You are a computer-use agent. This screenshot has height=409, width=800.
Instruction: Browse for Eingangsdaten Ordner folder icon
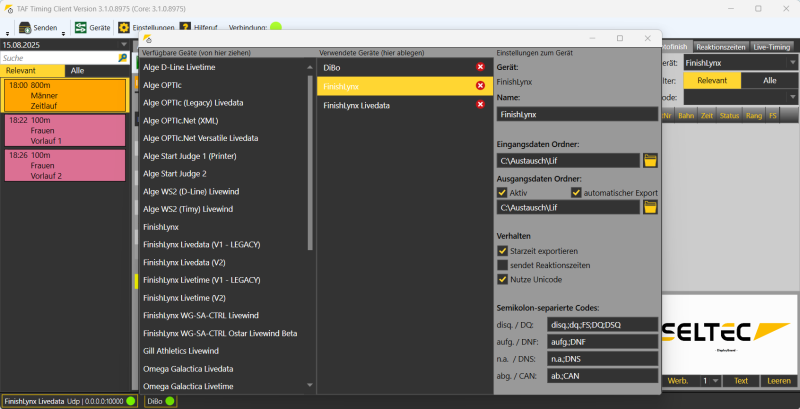pyautogui.click(x=650, y=159)
